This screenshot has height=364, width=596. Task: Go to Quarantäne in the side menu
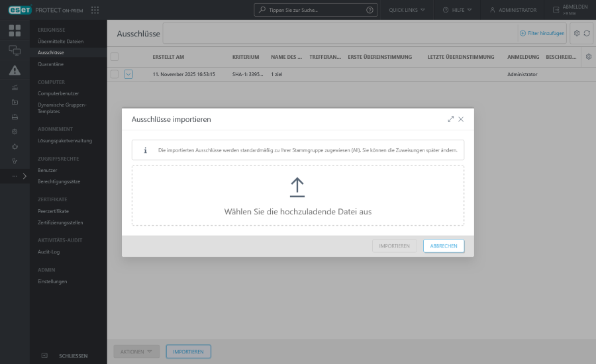tap(51, 64)
